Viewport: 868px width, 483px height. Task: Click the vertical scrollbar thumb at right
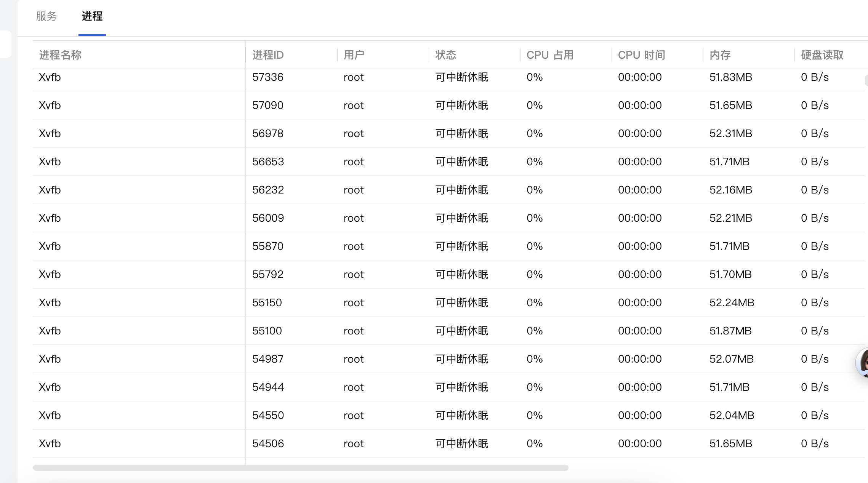click(866, 80)
